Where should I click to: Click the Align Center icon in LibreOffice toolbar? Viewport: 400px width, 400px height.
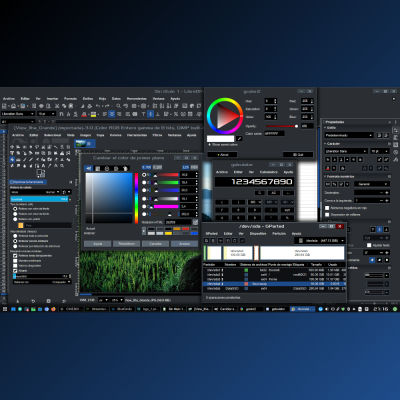tap(112, 114)
